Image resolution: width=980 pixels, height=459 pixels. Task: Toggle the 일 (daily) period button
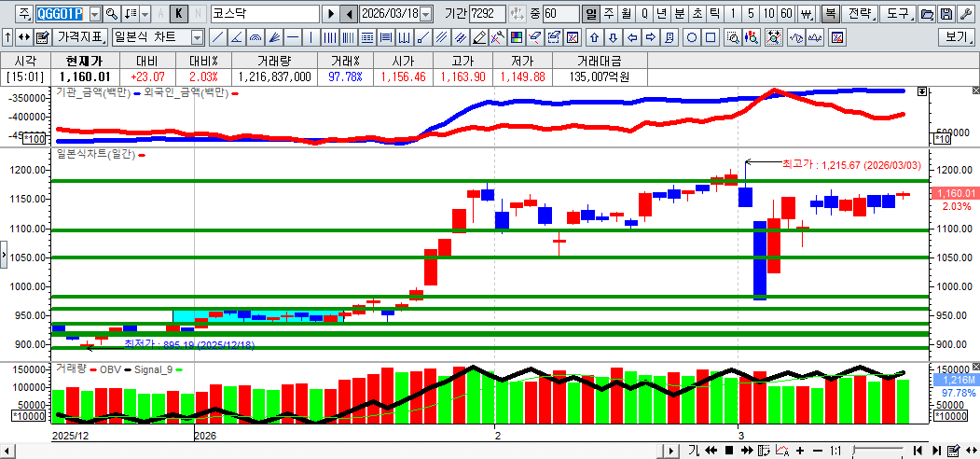click(590, 14)
